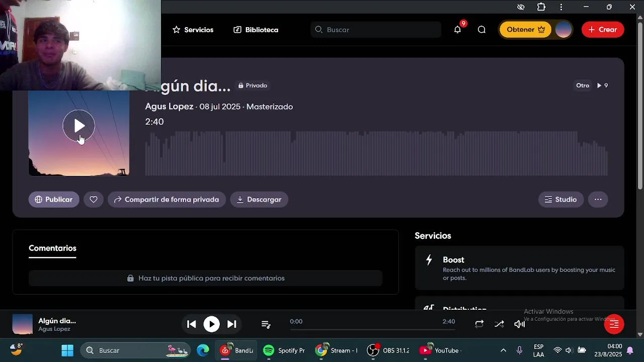Click the bottom player progress bar

[372, 329]
